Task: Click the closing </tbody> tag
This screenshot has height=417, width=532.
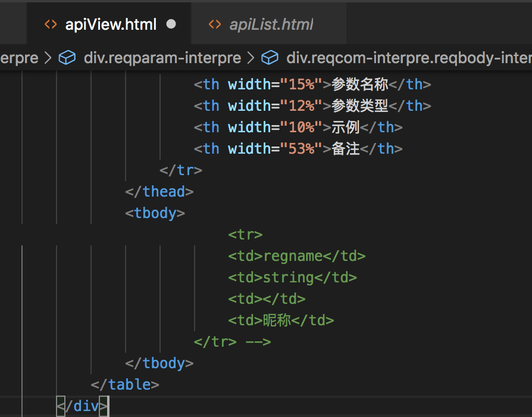Action: 159,363
